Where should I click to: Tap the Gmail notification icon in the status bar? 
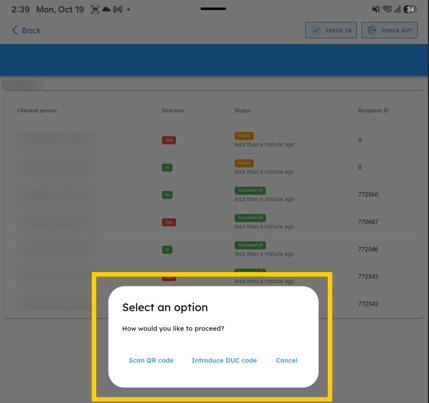coord(117,9)
